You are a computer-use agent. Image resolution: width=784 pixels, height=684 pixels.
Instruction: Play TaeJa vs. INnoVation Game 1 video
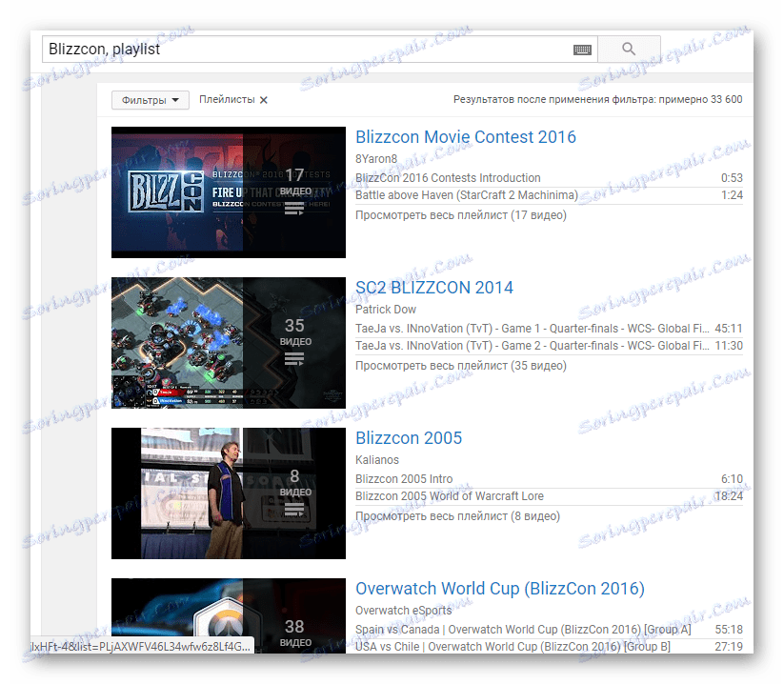click(x=532, y=329)
